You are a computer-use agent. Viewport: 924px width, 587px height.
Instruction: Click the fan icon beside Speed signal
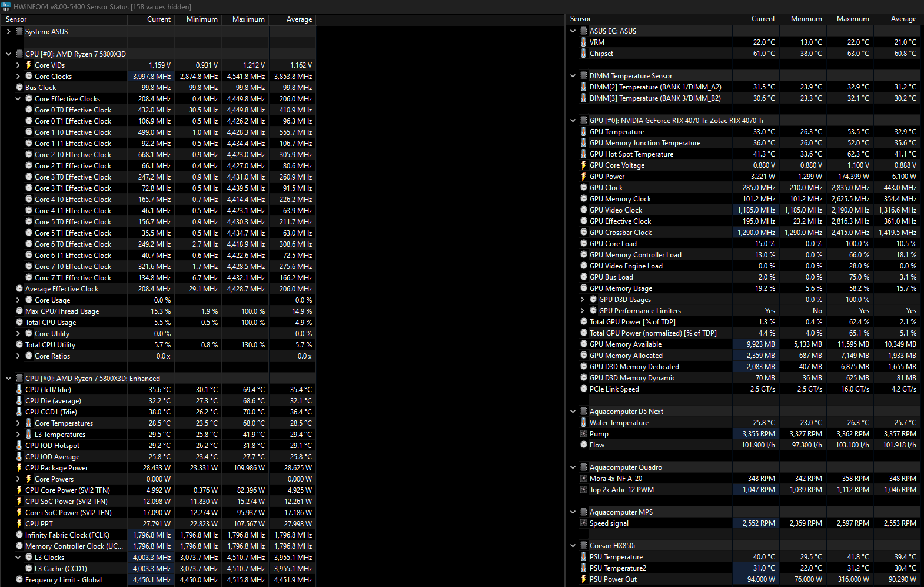click(583, 523)
